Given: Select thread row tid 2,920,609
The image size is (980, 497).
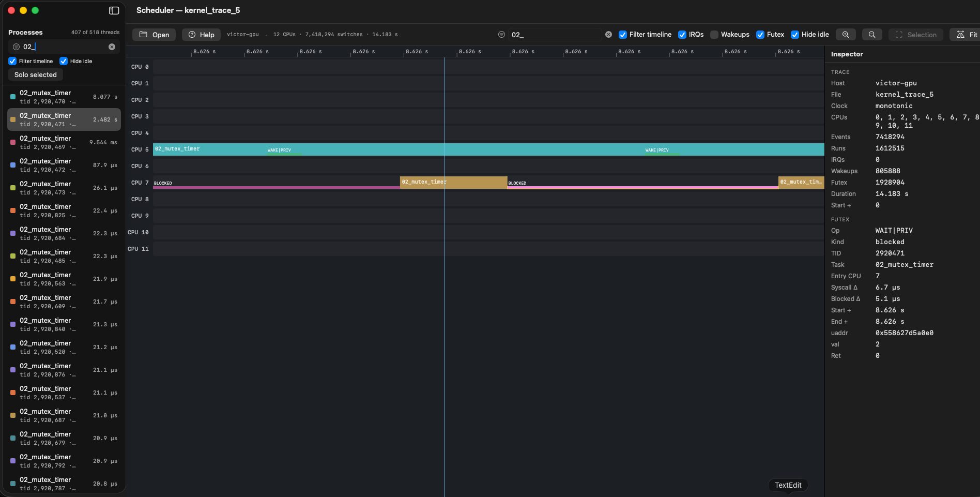Looking at the screenshot, I should pyautogui.click(x=64, y=302).
